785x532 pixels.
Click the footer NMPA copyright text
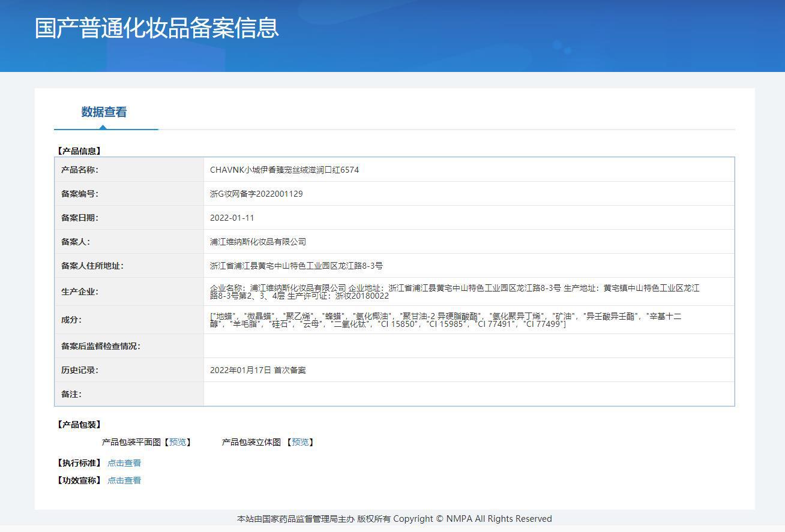coord(394,519)
